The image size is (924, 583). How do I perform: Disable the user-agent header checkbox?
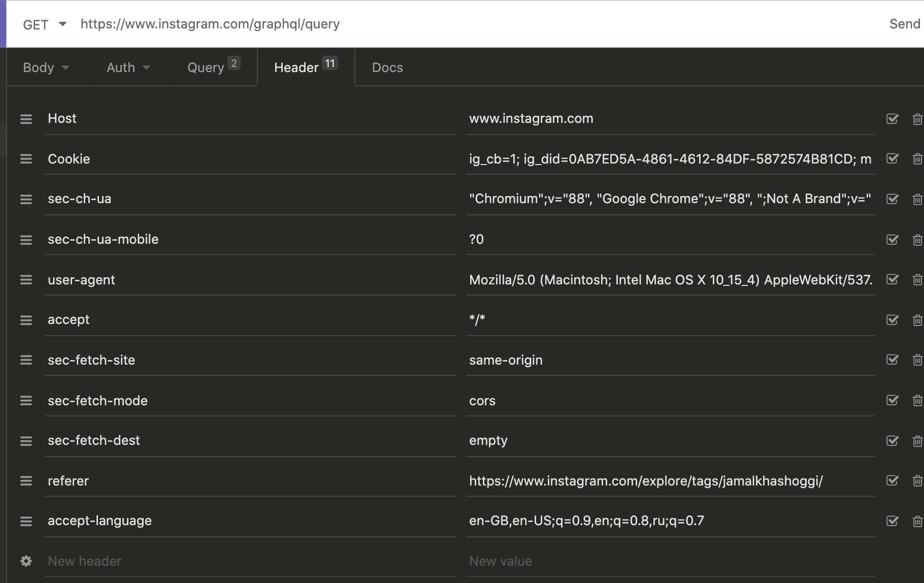892,280
